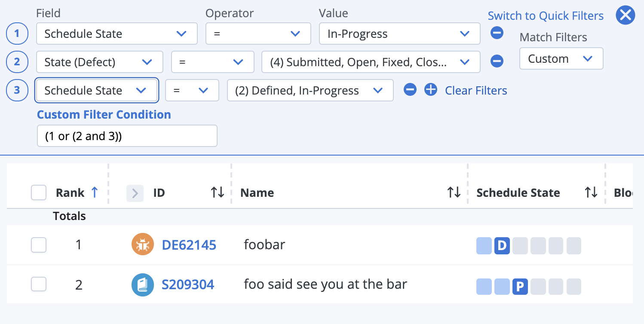The height and width of the screenshot is (324, 644).
Task: Check the box for foobar row
Action: [39, 245]
